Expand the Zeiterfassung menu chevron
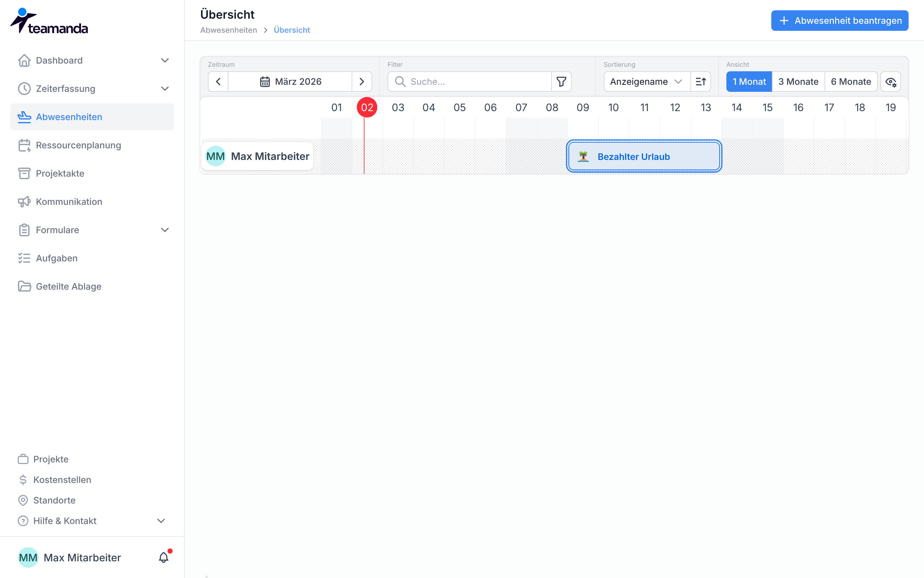Screen dimensions: 924x578 [165, 89]
